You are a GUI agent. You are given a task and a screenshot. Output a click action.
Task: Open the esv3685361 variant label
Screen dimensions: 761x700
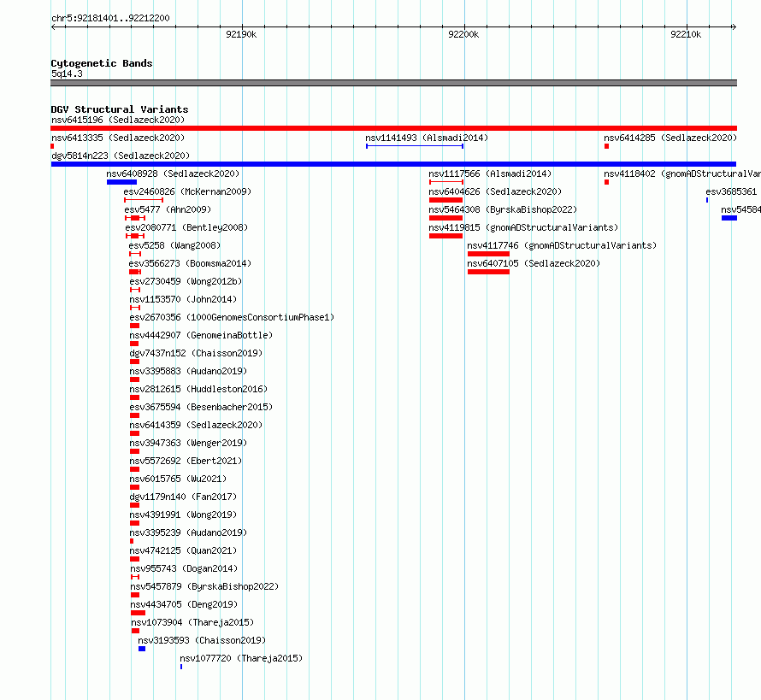tap(731, 191)
